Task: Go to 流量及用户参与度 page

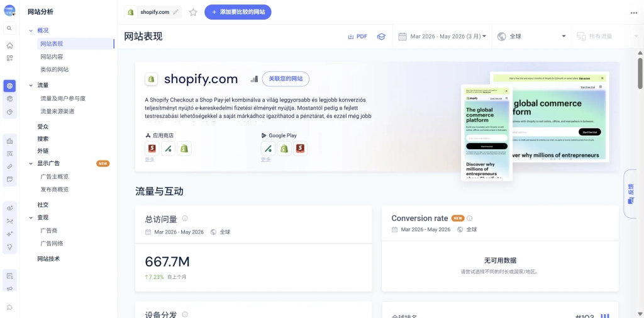Action: pyautogui.click(x=63, y=99)
